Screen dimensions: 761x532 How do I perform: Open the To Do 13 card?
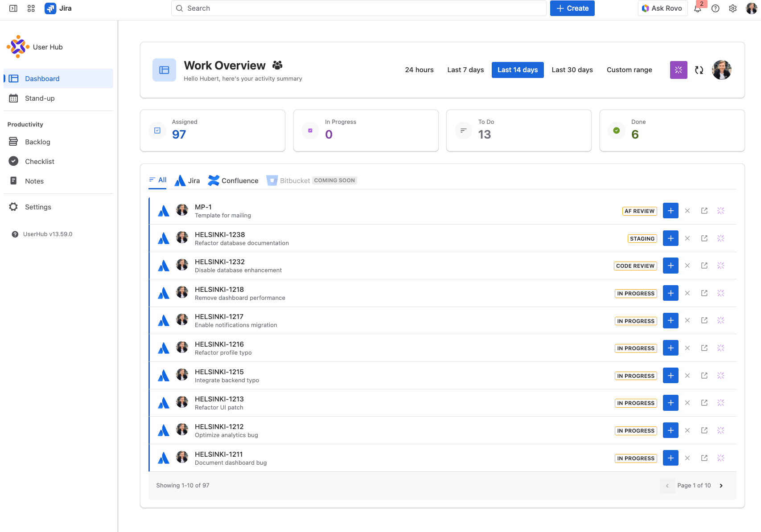(519, 131)
